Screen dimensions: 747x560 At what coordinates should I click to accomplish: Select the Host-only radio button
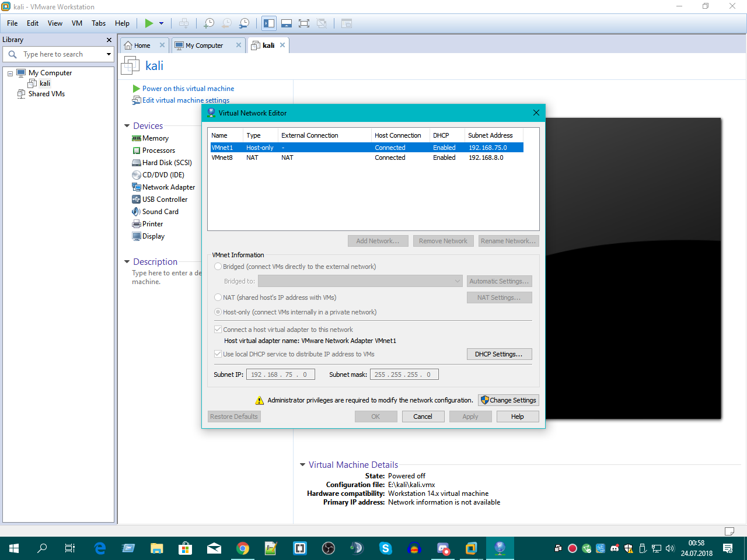[x=218, y=312]
